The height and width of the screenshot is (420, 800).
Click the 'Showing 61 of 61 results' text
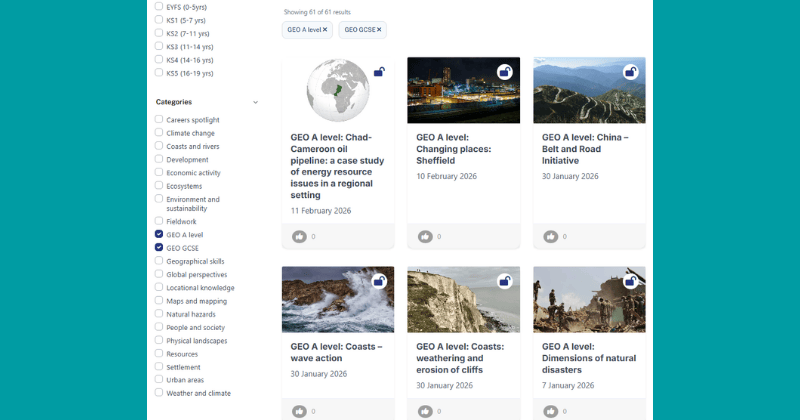pos(317,12)
